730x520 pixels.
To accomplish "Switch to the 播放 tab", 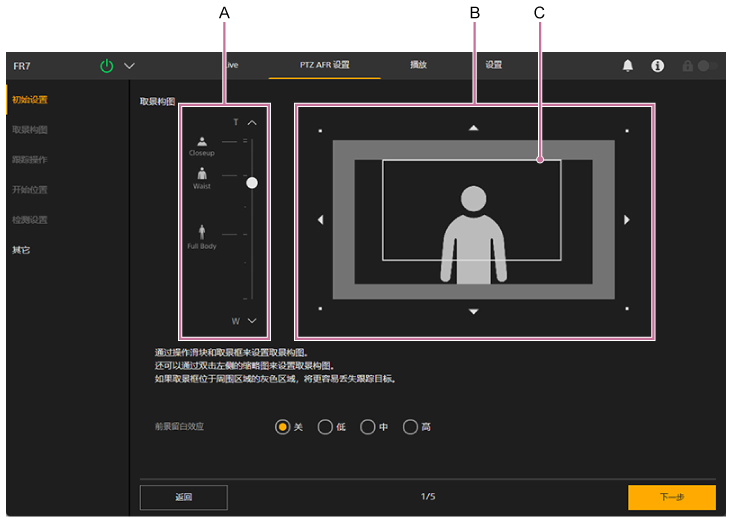I will click(x=418, y=65).
